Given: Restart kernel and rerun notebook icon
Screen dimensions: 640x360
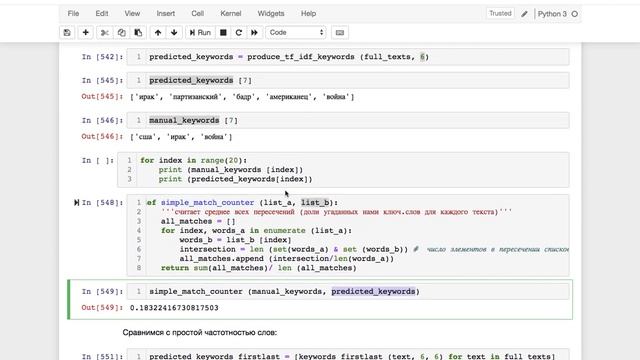Looking at the screenshot, I should [x=254, y=33].
